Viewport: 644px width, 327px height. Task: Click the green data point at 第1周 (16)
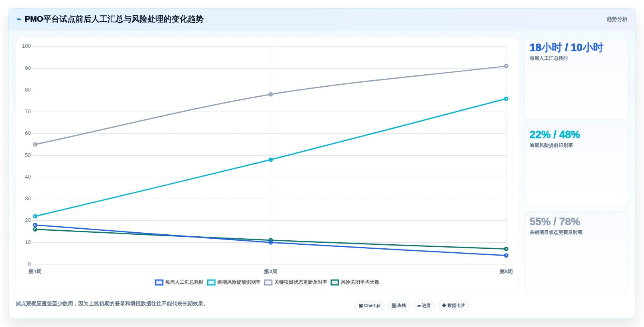pyautogui.click(x=35, y=230)
